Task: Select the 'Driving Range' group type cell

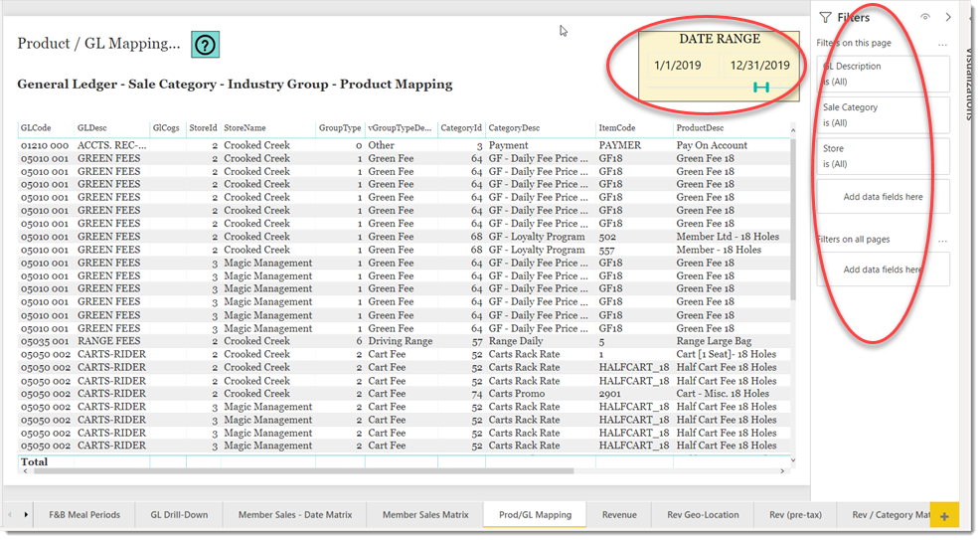Action: pyautogui.click(x=400, y=341)
